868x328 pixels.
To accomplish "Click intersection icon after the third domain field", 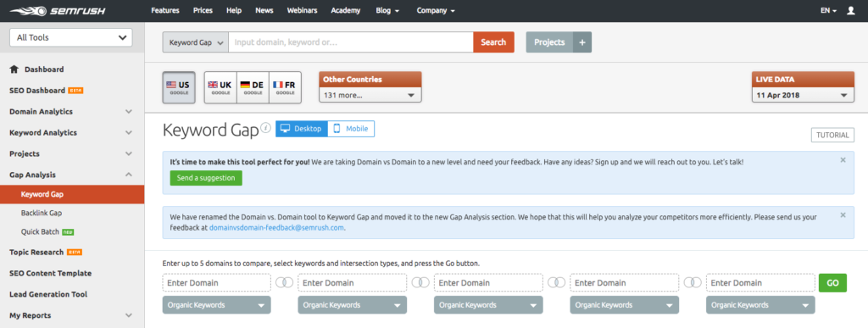I will (556, 282).
